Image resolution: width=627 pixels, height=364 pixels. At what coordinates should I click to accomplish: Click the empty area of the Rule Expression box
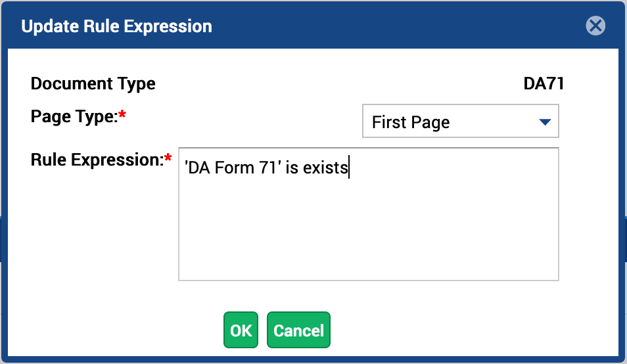coord(368,232)
